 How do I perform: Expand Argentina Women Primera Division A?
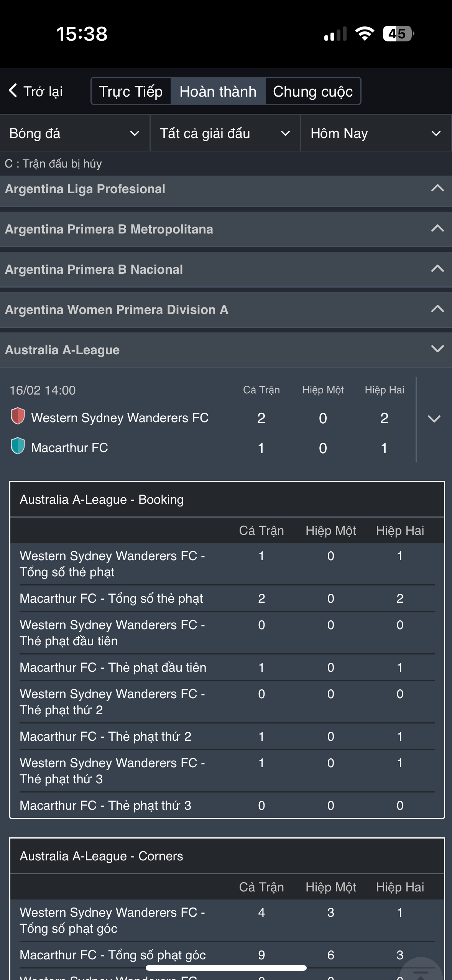coord(437,309)
